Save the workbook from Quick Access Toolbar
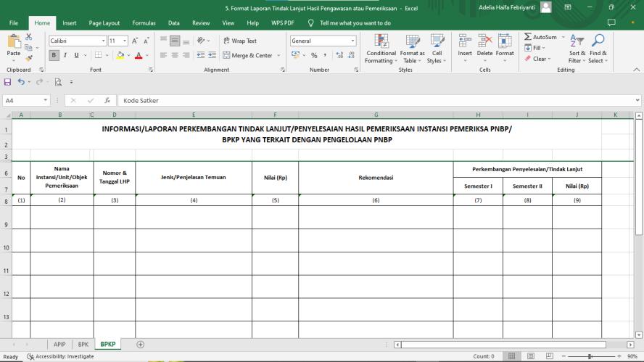Viewport: 644px width, 362px height. click(7, 82)
